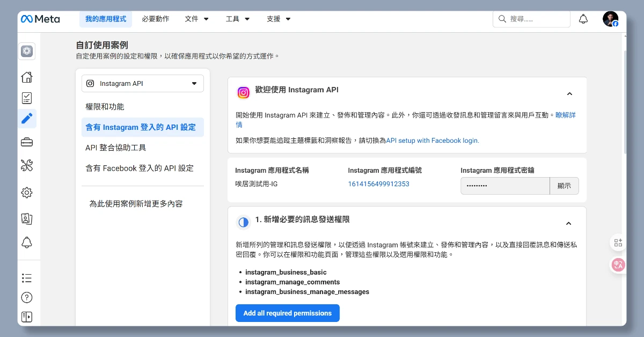Open the activity log list icon

coord(27,278)
